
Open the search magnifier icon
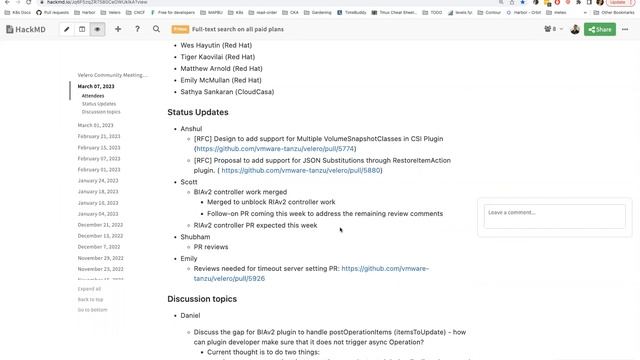tap(156, 29)
